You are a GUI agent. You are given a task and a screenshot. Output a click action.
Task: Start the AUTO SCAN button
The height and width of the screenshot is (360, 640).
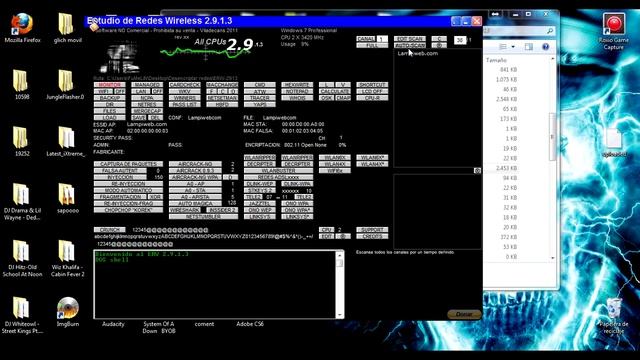coord(410,45)
